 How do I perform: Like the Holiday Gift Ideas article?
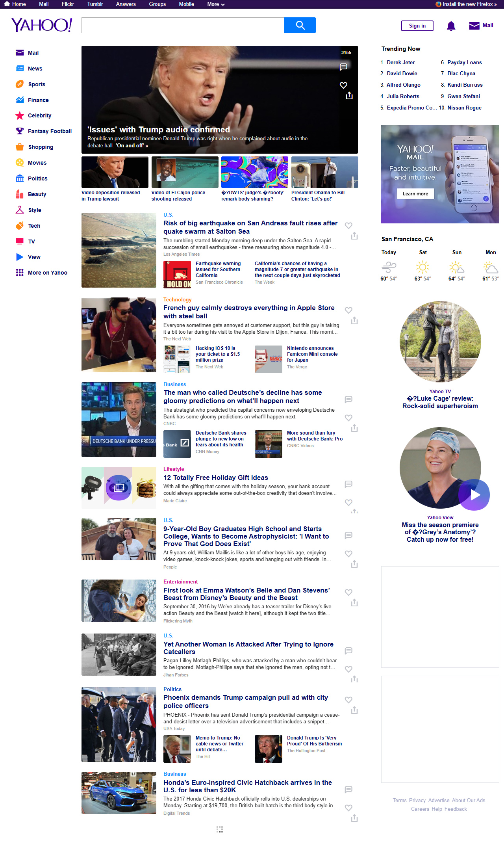tap(348, 502)
